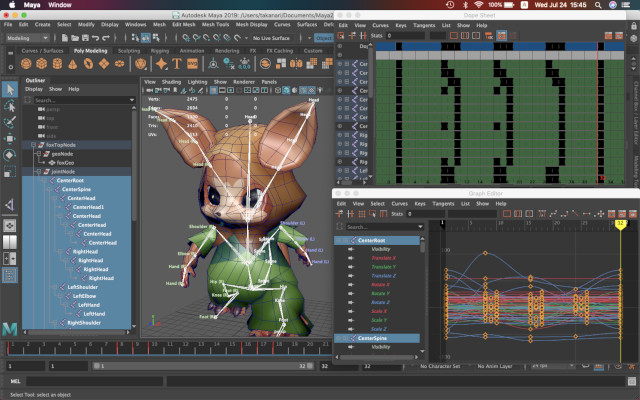Click the No Character Set button

click(440, 366)
